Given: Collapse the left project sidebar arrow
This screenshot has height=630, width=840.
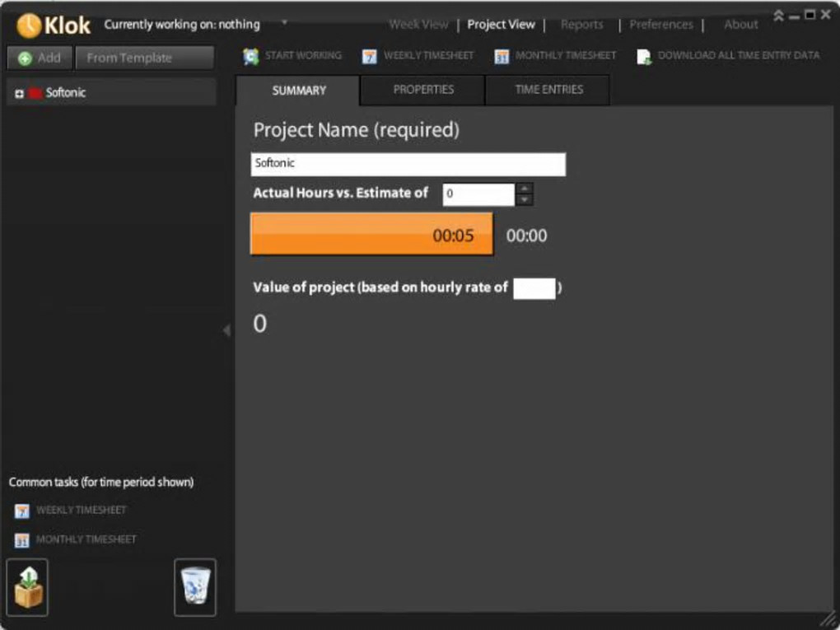Looking at the screenshot, I should [x=226, y=330].
